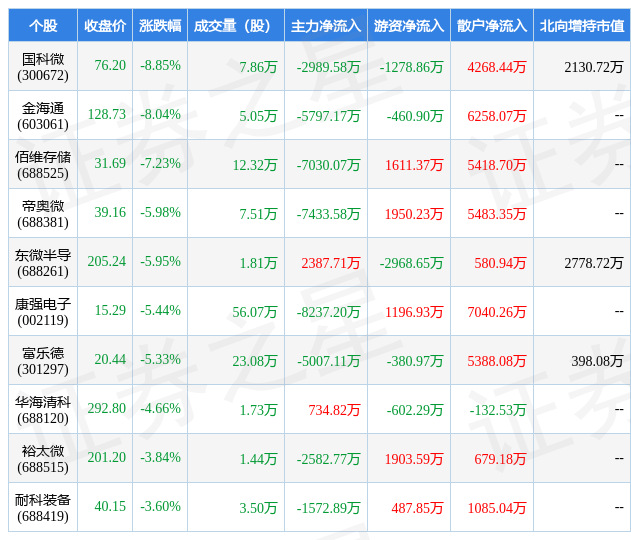The width and height of the screenshot is (631, 540).
Task: Click northbound value 398.08万
Action: point(597,361)
